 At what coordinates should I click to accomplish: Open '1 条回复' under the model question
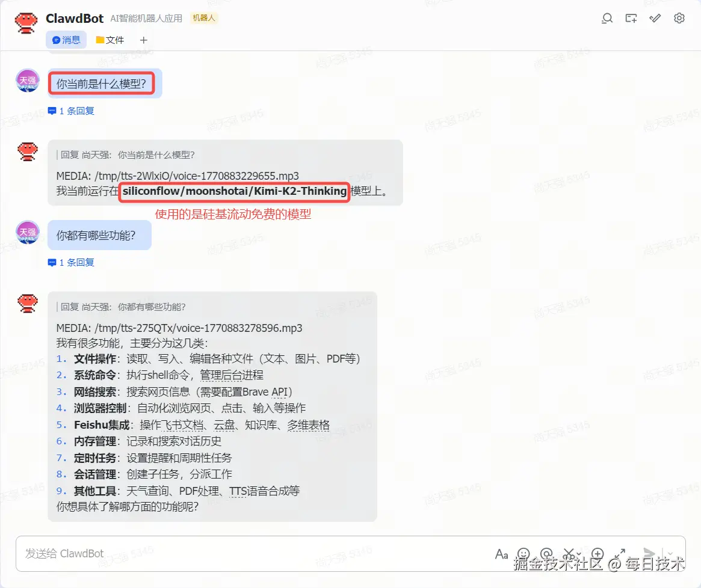point(76,111)
